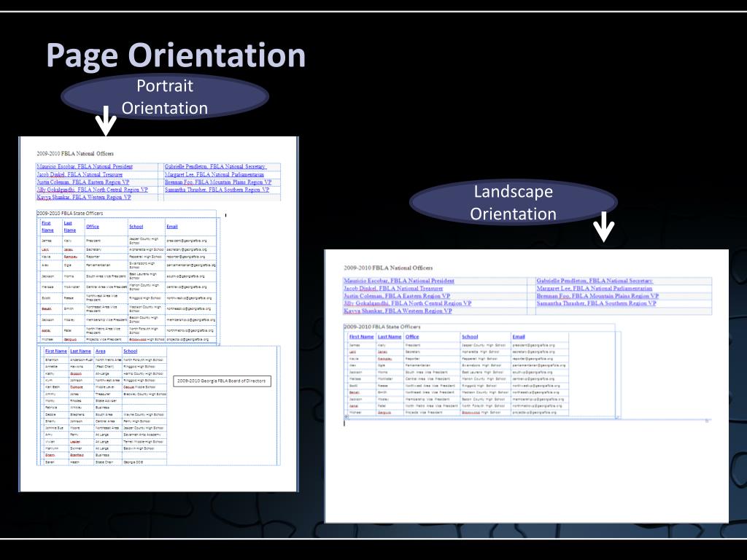This screenshot has width=747, height=560.
Task: Click Last Name header in Board of Directors table
Action: pos(80,351)
